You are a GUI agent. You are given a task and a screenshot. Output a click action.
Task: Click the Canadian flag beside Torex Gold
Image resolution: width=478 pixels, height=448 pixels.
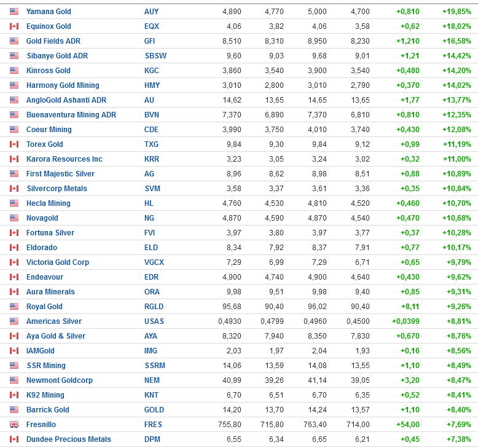coord(14,144)
